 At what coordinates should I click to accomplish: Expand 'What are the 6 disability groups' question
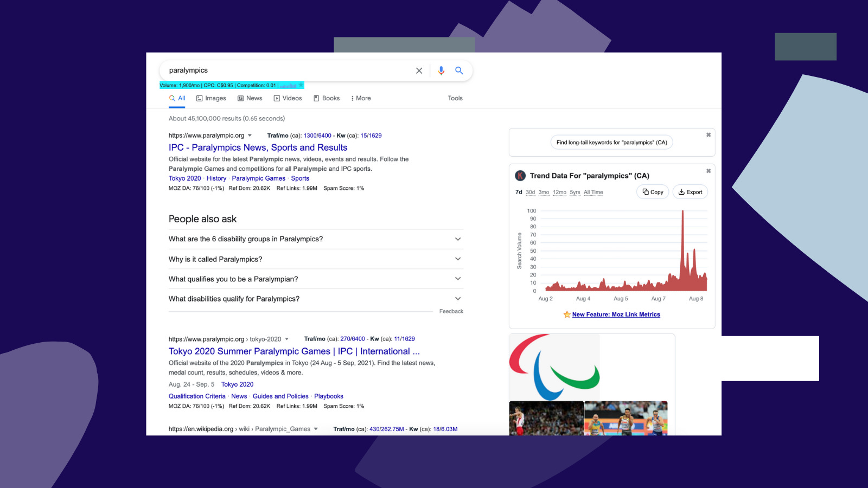coord(316,239)
